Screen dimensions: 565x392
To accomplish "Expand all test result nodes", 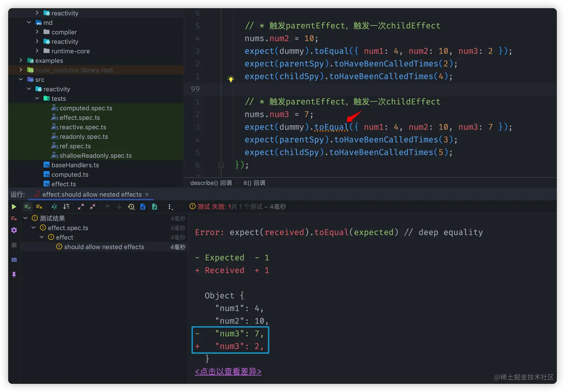I will pos(81,207).
